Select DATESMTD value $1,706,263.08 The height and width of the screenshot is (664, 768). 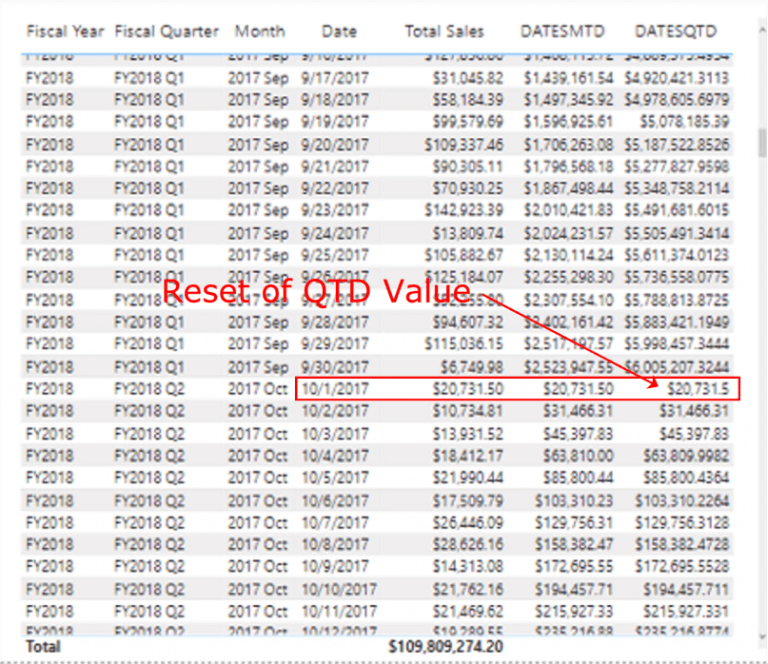tap(568, 144)
